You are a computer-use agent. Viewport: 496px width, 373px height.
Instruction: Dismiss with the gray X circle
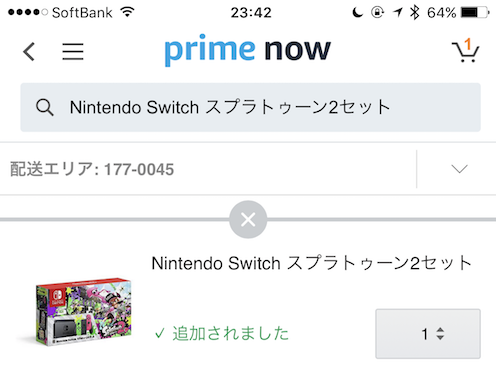pyautogui.click(x=248, y=219)
